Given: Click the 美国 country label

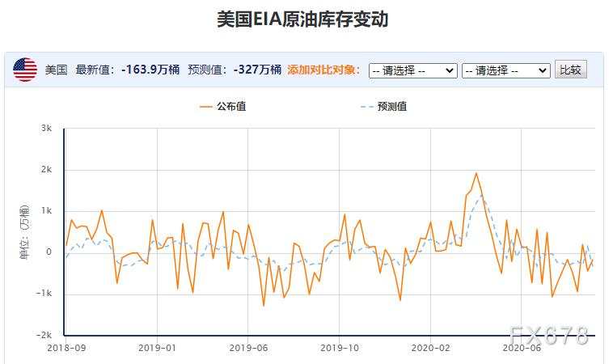Looking at the screenshot, I should pos(56,70).
